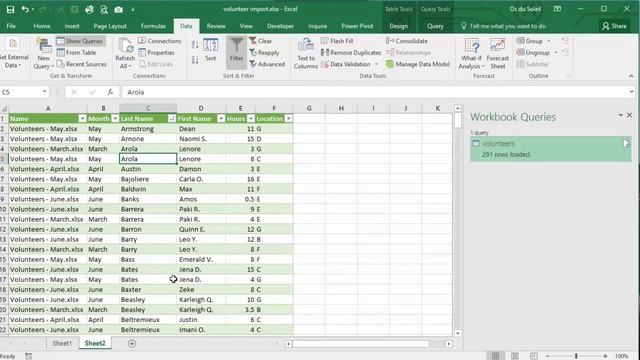Click the Insert Function fx button
Image resolution: width=640 pixels, height=360 pixels.
110,92
